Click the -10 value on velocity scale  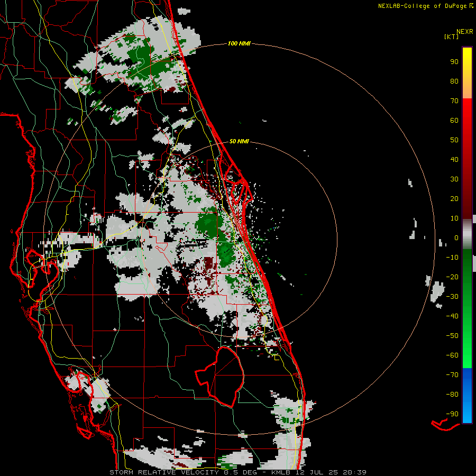(452, 258)
